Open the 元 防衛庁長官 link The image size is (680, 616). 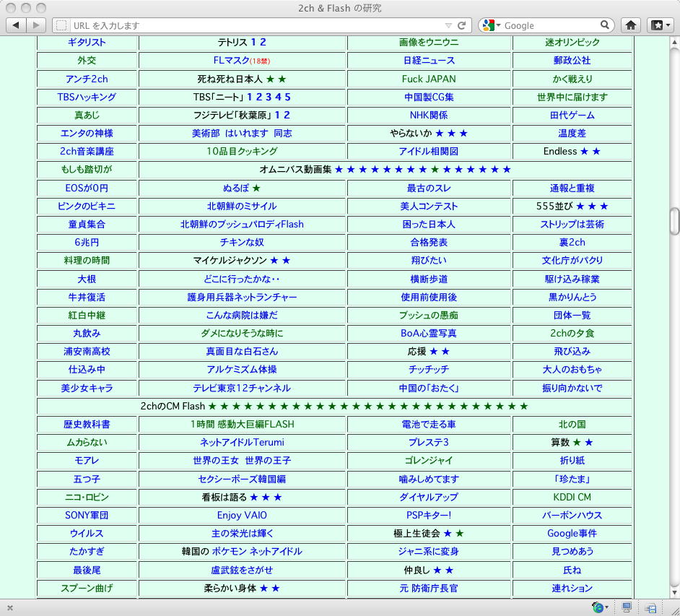[x=429, y=589]
